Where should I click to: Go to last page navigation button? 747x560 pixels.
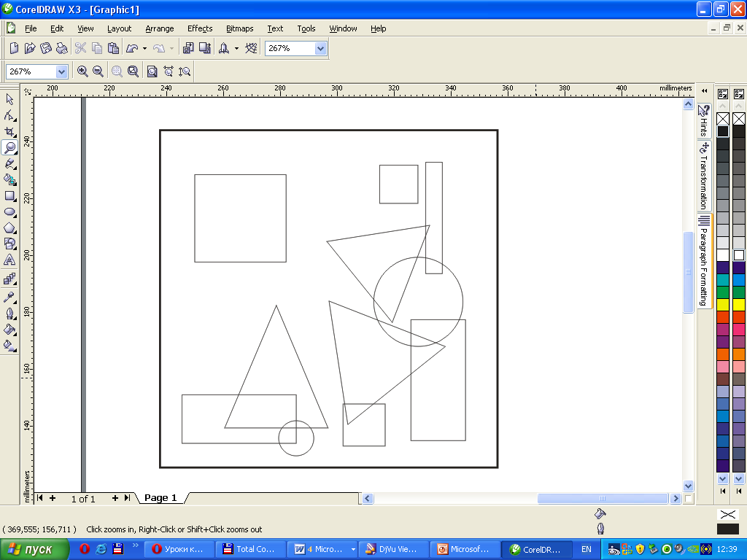pos(127,497)
